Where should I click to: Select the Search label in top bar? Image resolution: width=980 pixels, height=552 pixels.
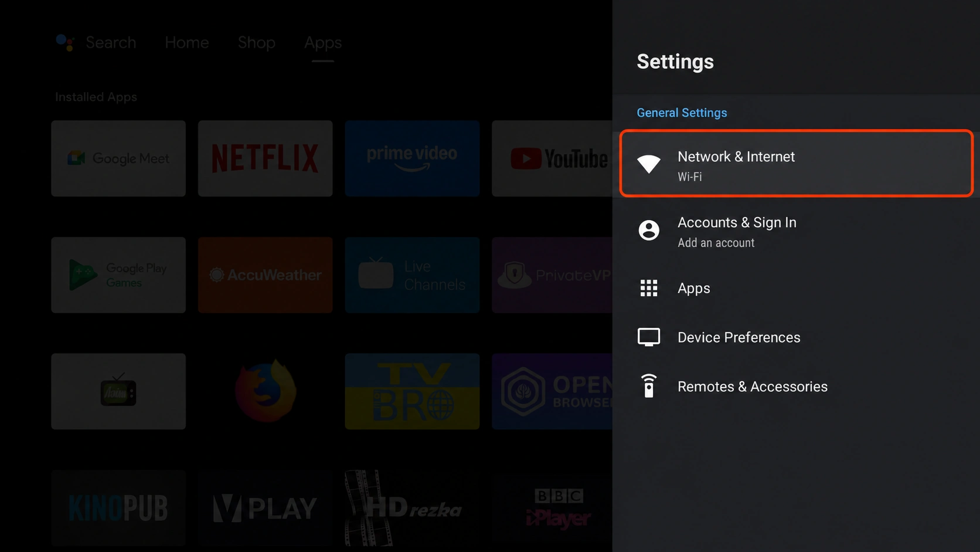111,43
